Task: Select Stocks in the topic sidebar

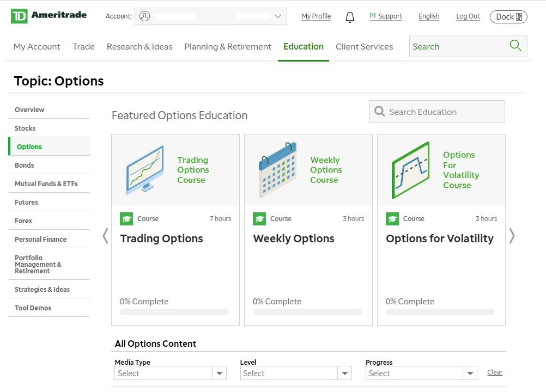Action: (x=49, y=128)
